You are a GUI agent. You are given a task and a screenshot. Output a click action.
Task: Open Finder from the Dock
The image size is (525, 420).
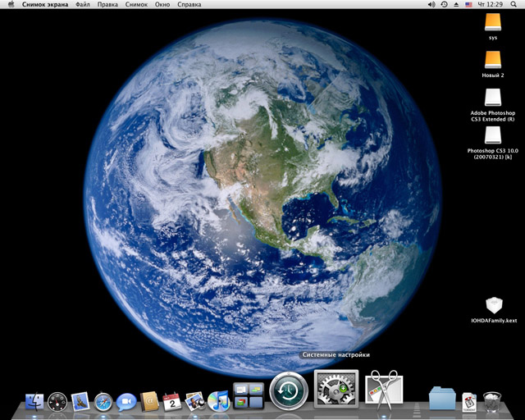(34, 401)
